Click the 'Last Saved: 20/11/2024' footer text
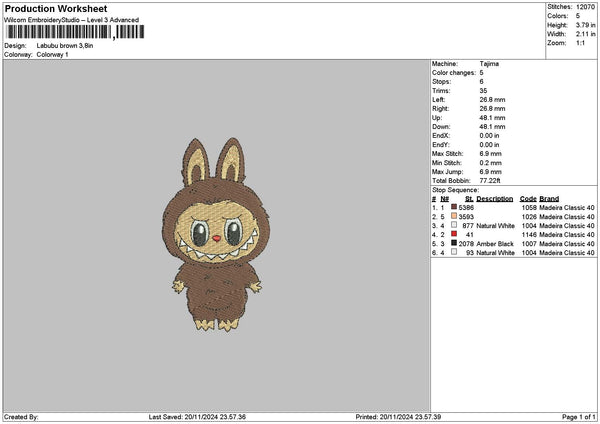This screenshot has width=600, height=424. click(x=197, y=417)
